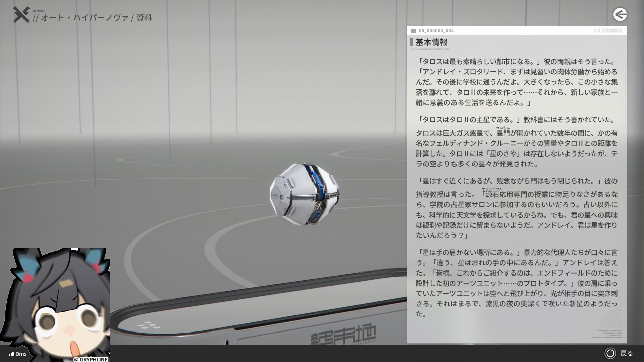Click the folder icon beside 00_000000_X04

(413, 31)
